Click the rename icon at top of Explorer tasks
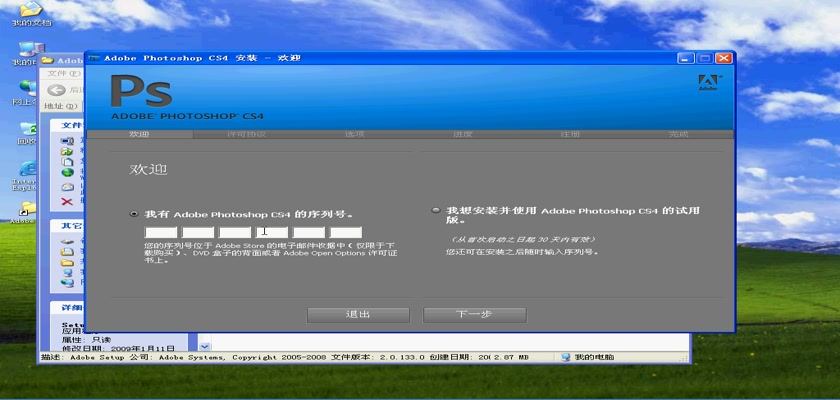The image size is (840, 400). point(67,141)
